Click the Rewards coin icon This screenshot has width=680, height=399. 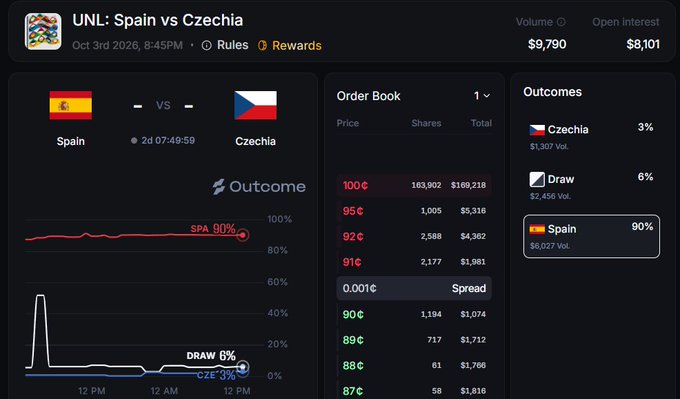(x=262, y=46)
